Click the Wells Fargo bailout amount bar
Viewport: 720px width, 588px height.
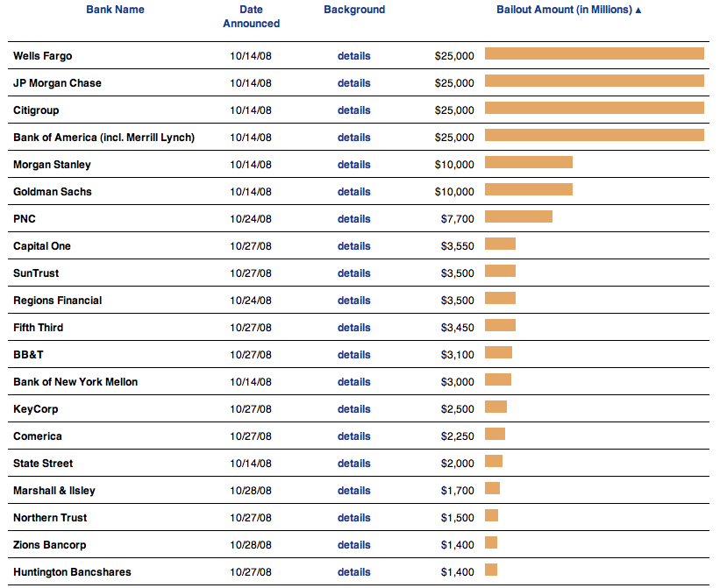click(x=595, y=53)
